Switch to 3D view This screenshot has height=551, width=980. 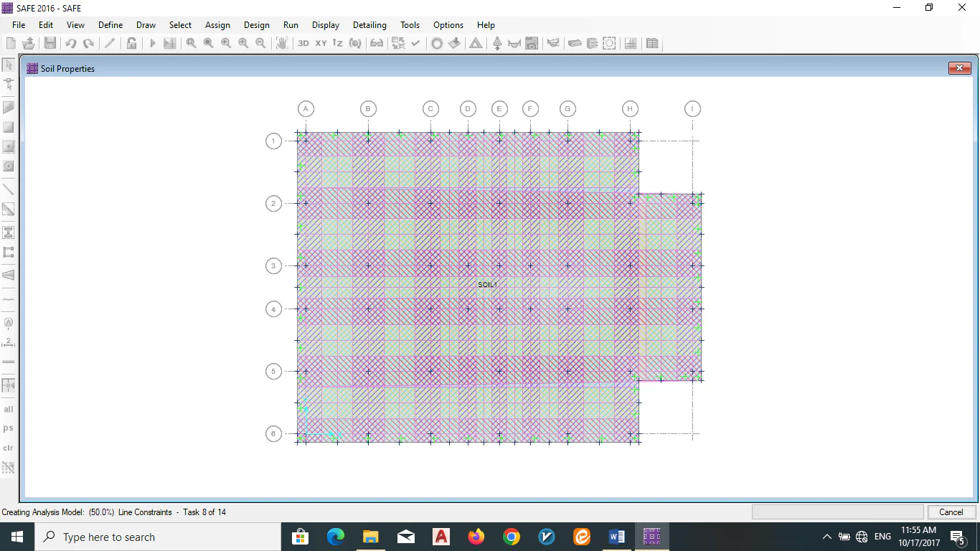pos(303,43)
